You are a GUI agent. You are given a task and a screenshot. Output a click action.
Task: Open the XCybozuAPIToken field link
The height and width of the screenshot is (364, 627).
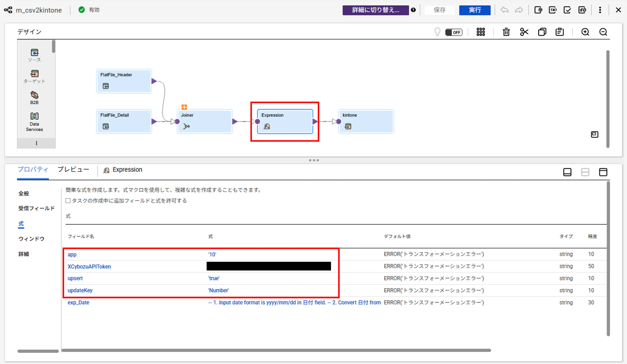pyautogui.click(x=89, y=267)
